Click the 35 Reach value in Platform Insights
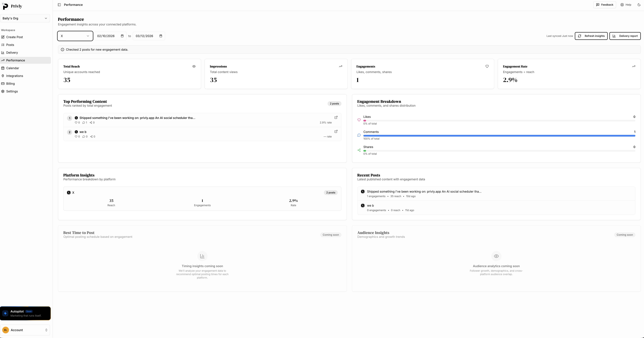The height and width of the screenshot is (338, 644). [111, 201]
